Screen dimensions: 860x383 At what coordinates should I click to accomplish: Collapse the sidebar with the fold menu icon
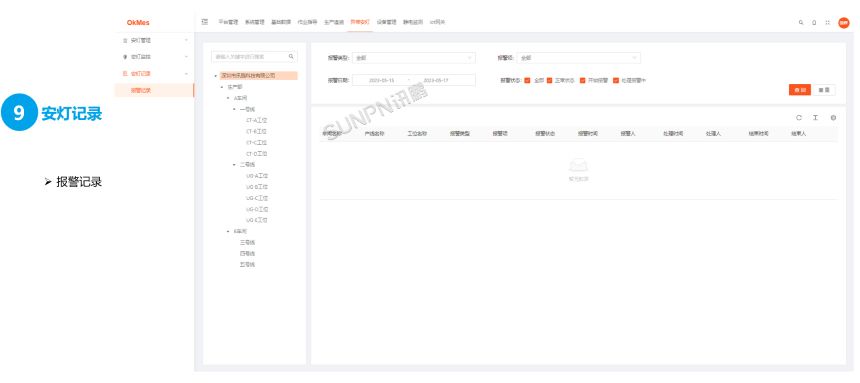(205, 22)
